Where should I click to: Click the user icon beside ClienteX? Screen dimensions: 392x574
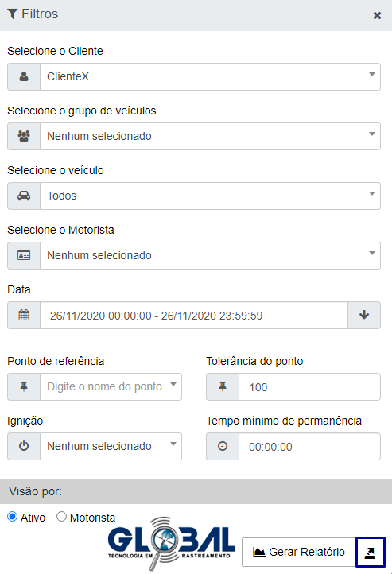[x=24, y=76]
